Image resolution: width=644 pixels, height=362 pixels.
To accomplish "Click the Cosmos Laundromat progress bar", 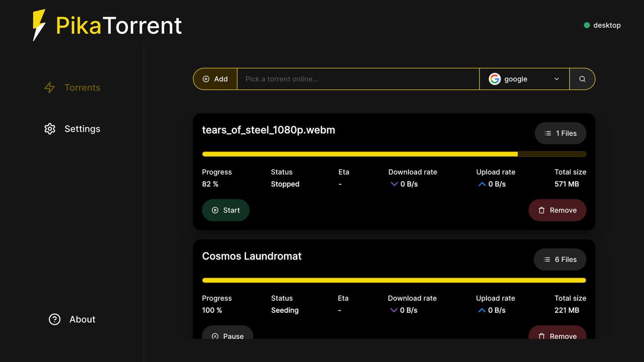I will point(394,281).
